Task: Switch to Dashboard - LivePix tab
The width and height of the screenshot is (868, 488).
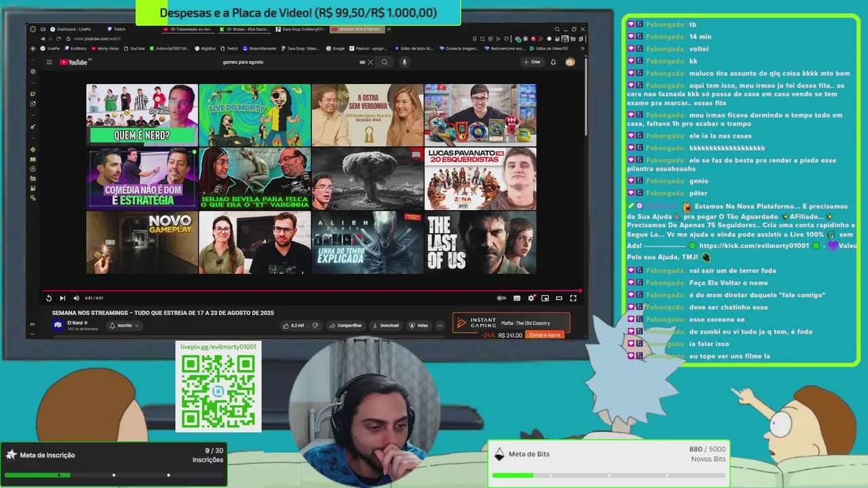Action: click(x=71, y=29)
